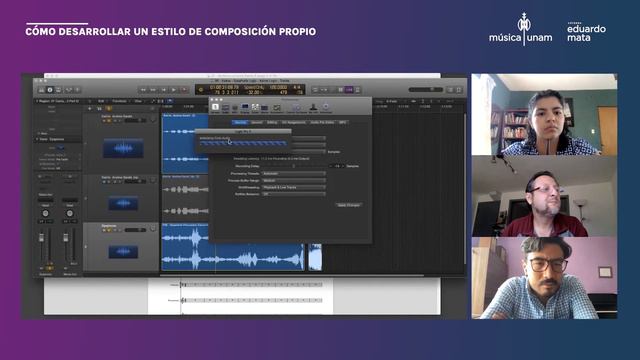Open the Process Buffer Range dropdown
The height and width of the screenshot is (360, 640).
click(x=293, y=180)
